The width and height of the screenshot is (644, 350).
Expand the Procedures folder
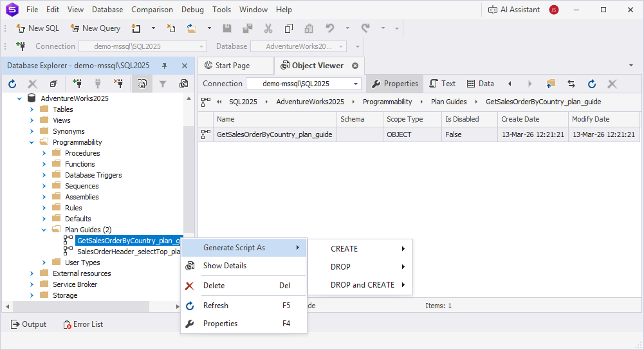tap(44, 153)
